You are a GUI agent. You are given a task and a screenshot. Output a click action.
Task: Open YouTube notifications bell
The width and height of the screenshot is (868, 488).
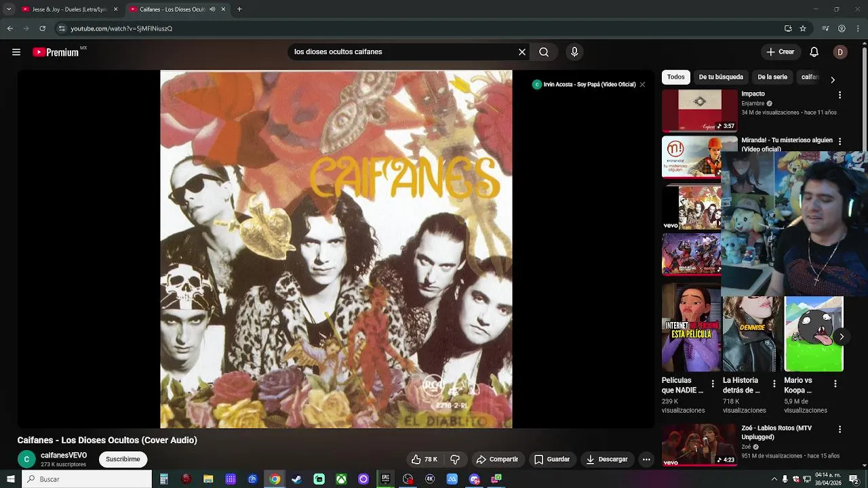(x=814, y=52)
